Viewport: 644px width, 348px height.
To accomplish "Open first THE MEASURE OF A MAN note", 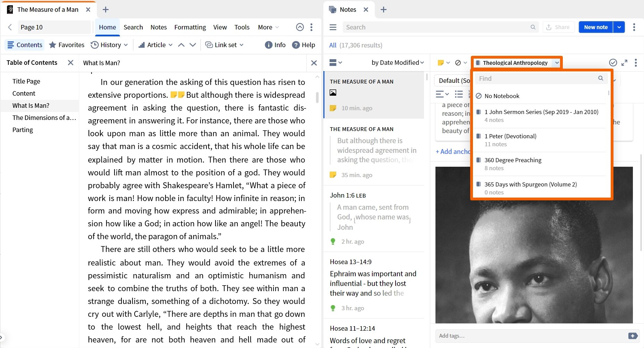I will coord(374,95).
